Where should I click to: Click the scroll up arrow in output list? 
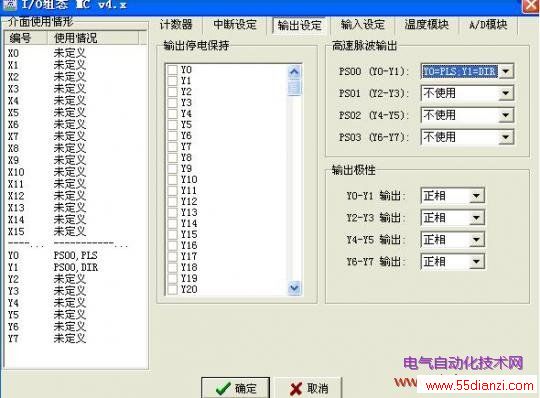pos(294,72)
